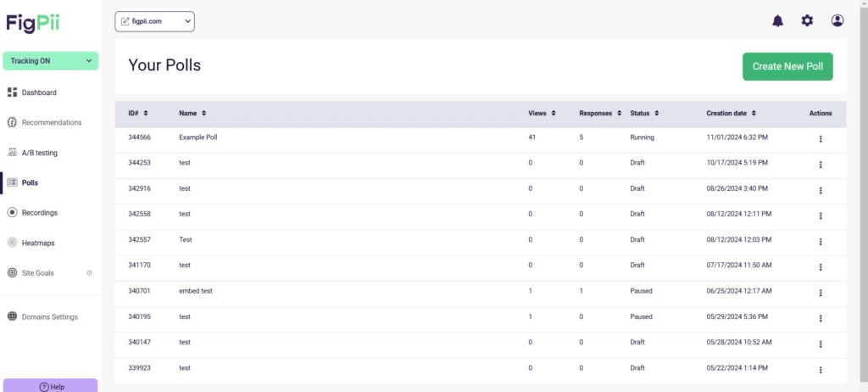This screenshot has height=392, width=868.
Task: Click the Running status cell
Action: [643, 137]
